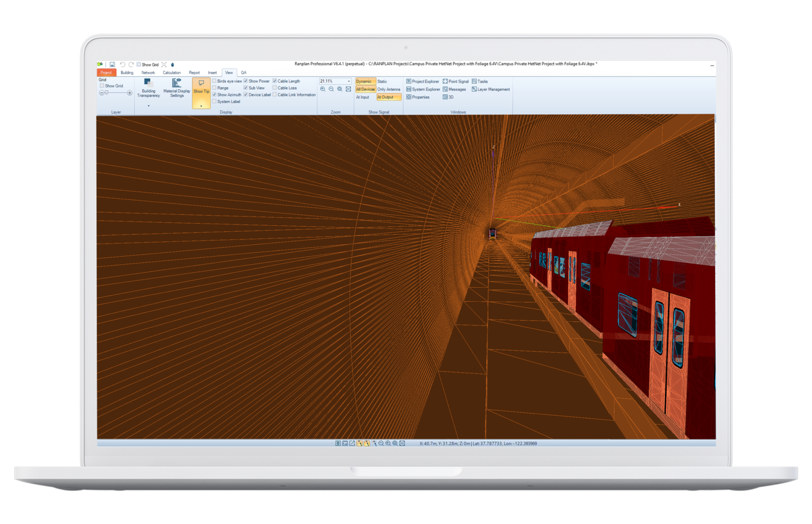Select the View ribbon tab
This screenshot has width=812, height=524.
229,73
